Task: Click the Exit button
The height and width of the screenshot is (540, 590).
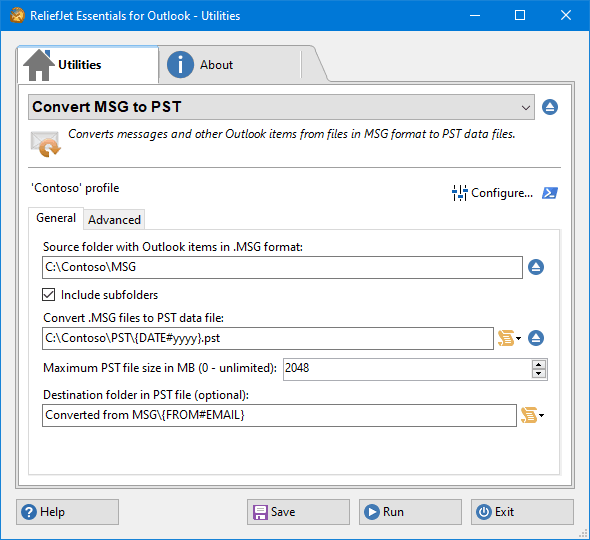Action: click(x=522, y=512)
